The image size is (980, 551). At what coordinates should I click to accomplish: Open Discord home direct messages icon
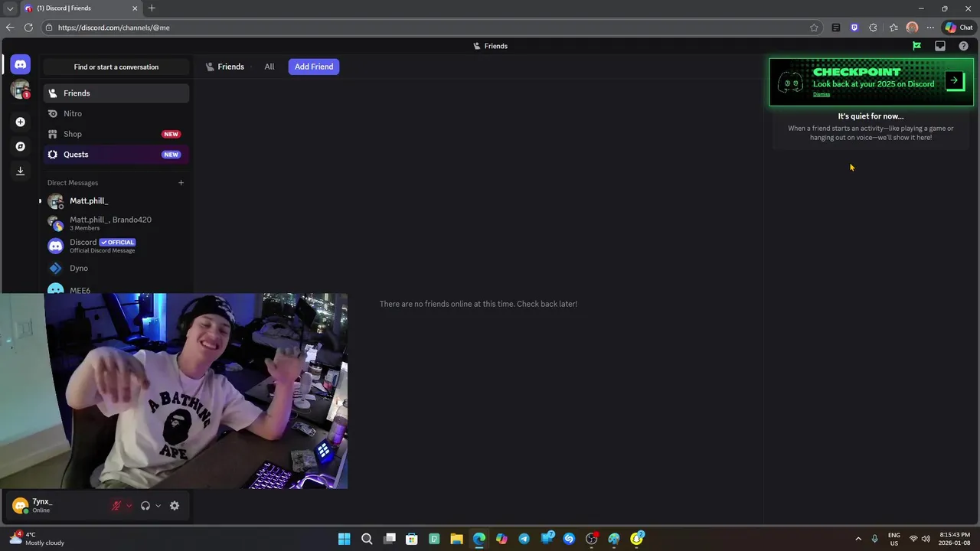(21, 65)
